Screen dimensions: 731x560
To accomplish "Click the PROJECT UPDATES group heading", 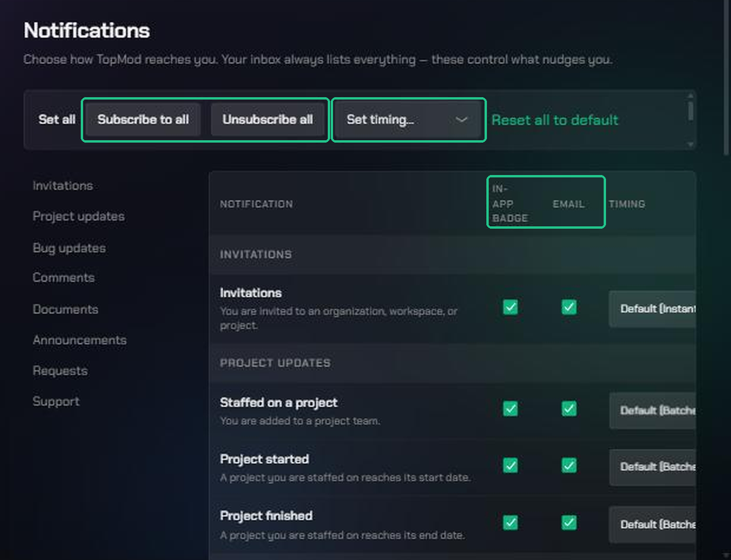I will coord(275,363).
